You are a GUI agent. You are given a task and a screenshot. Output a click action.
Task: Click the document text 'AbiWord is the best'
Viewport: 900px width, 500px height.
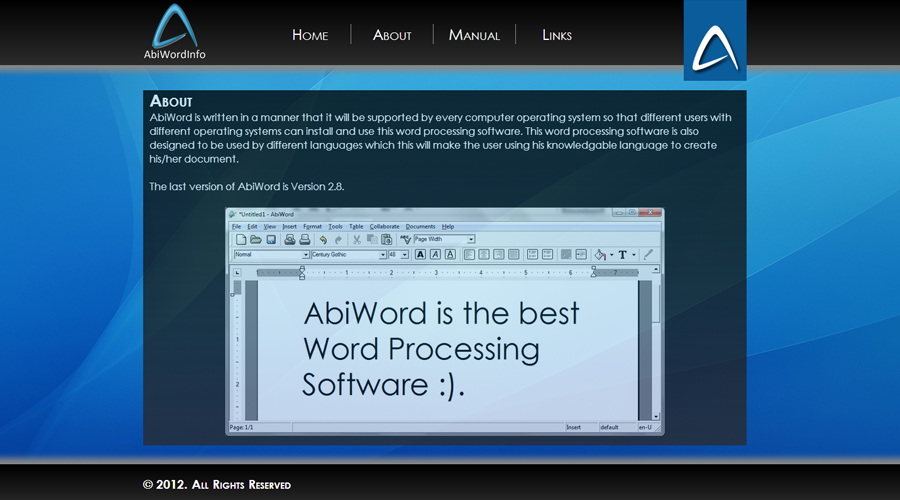pos(441,313)
